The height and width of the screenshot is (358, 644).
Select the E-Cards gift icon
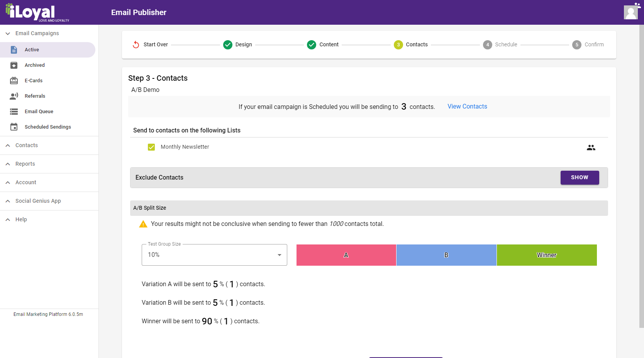(x=14, y=81)
